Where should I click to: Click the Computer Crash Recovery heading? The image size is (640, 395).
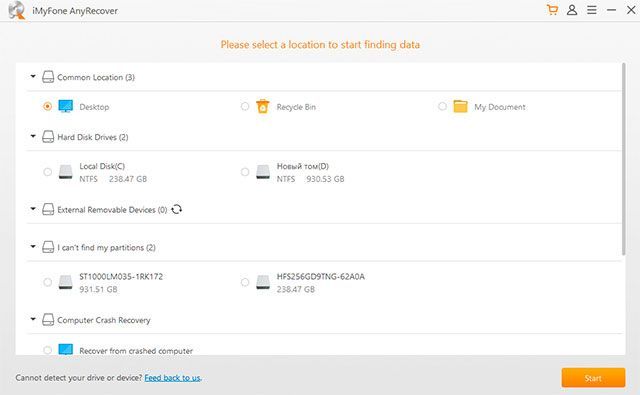click(104, 320)
